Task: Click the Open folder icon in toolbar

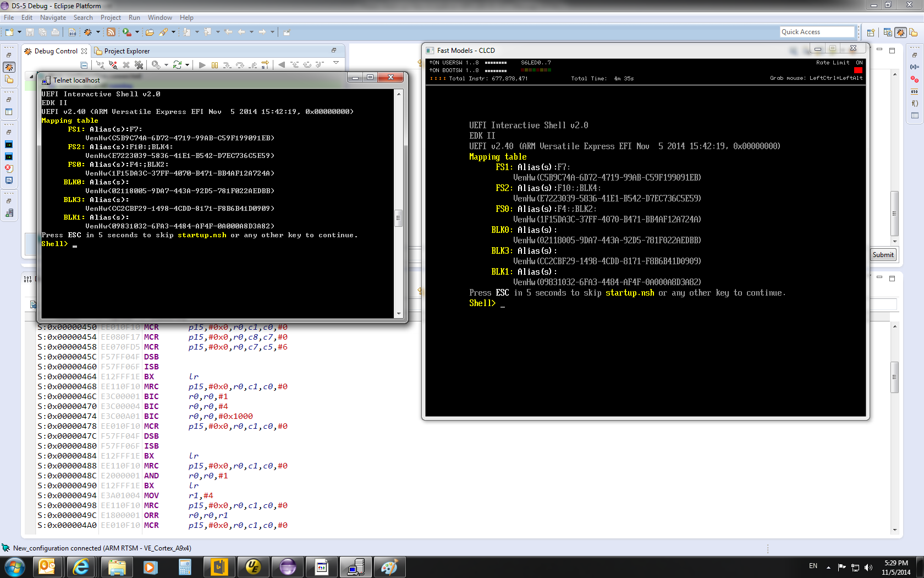Action: pos(150,32)
